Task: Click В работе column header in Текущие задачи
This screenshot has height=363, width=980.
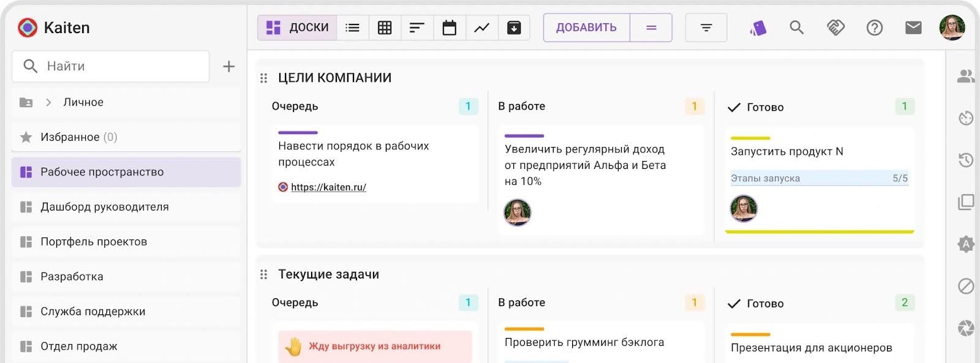Action: pos(521,302)
